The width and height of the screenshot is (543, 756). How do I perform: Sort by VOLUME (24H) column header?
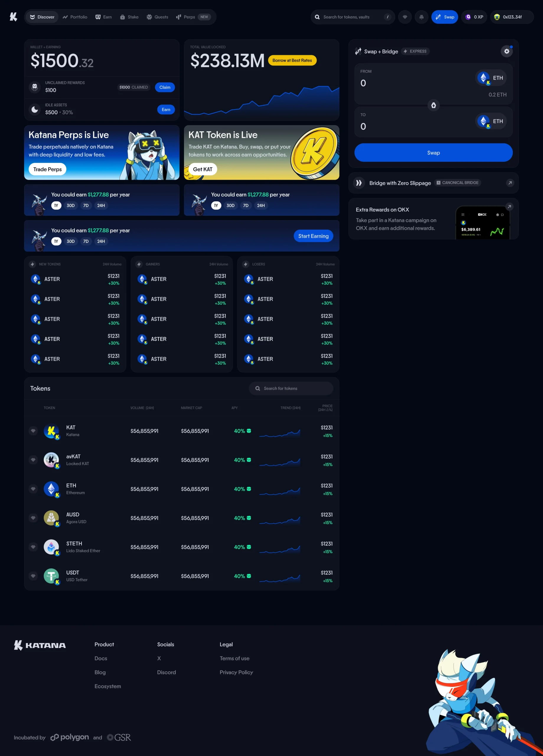pyautogui.click(x=142, y=408)
